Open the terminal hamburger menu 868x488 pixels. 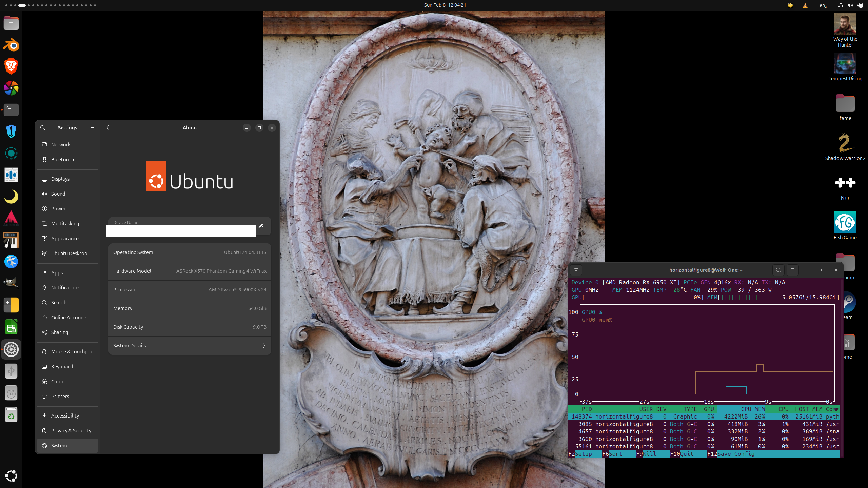point(793,270)
